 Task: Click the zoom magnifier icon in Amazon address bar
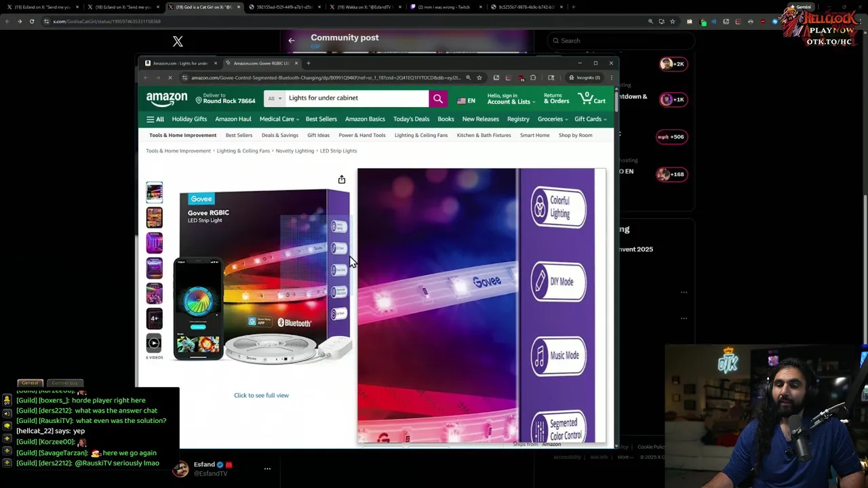pyautogui.click(x=468, y=78)
